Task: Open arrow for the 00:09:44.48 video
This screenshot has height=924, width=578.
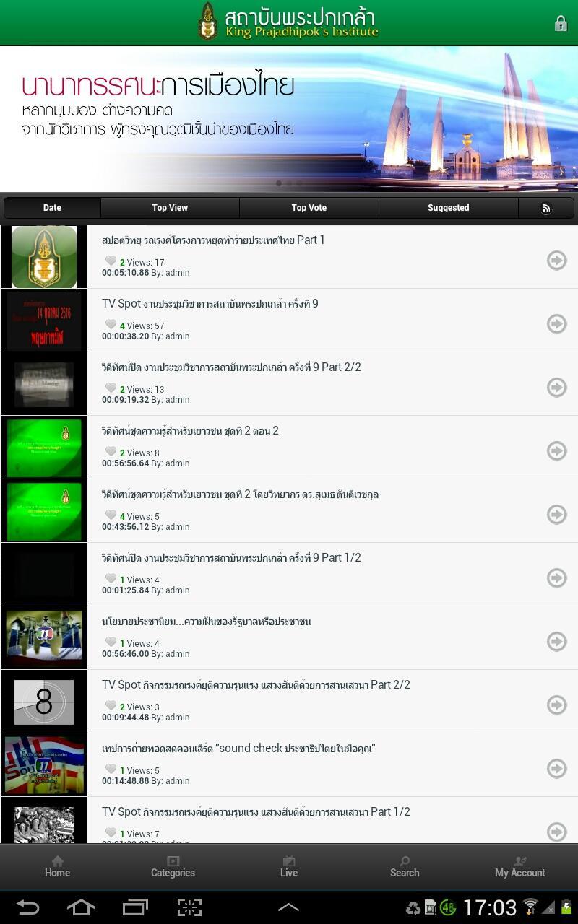Action: click(556, 705)
